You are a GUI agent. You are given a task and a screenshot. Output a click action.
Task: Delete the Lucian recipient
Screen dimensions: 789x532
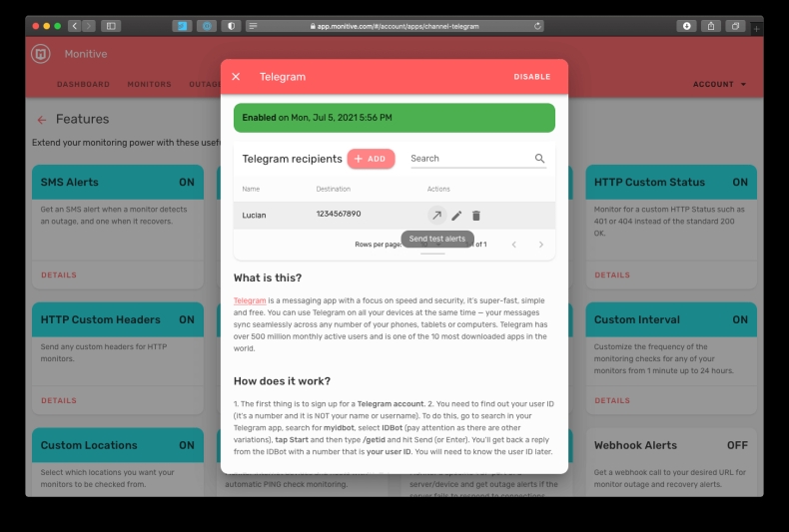(476, 215)
